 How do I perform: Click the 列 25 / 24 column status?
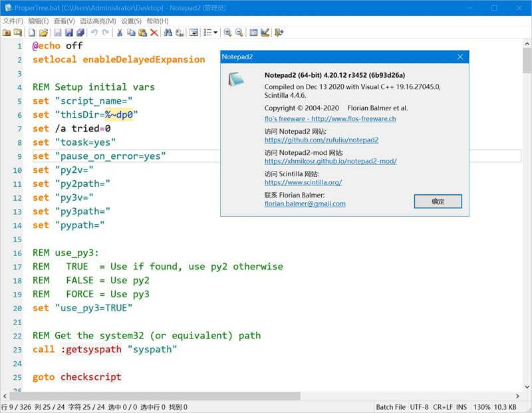(x=49, y=407)
